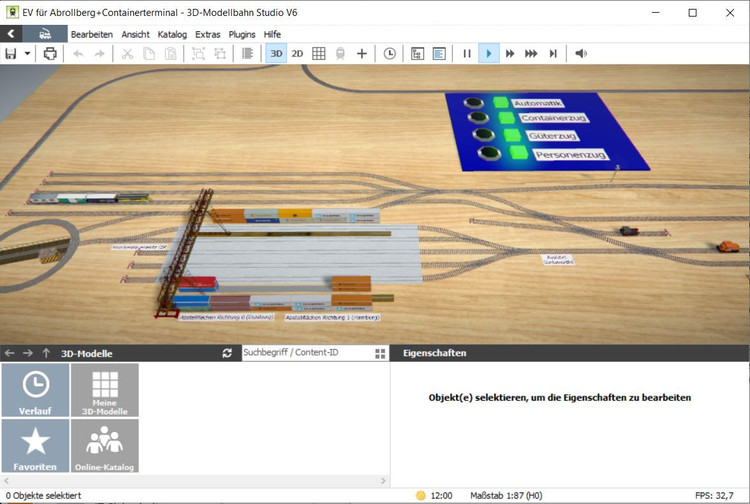Click the Automatik button on control panel
The height and width of the screenshot is (504, 750).
click(473, 103)
